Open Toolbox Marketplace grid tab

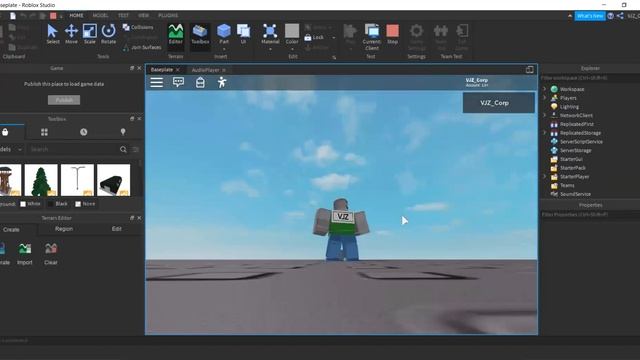pyautogui.click(x=44, y=132)
